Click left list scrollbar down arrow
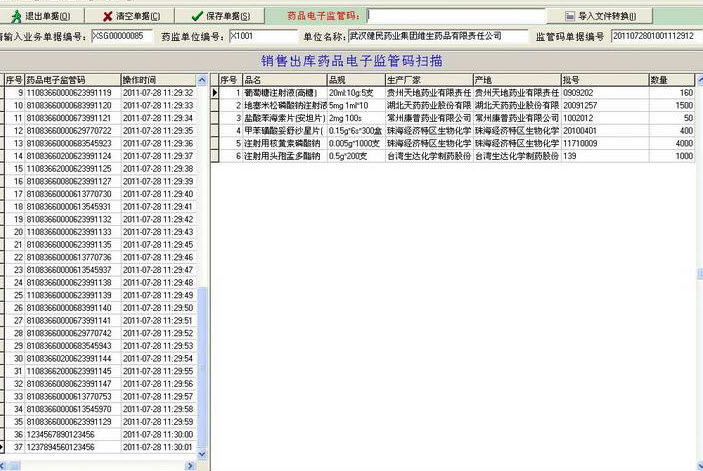 point(202,454)
